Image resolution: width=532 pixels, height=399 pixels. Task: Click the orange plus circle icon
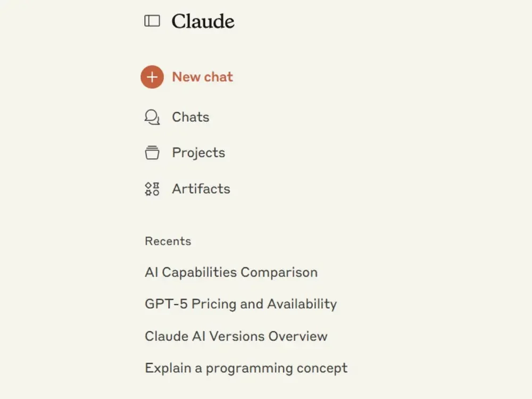point(152,77)
